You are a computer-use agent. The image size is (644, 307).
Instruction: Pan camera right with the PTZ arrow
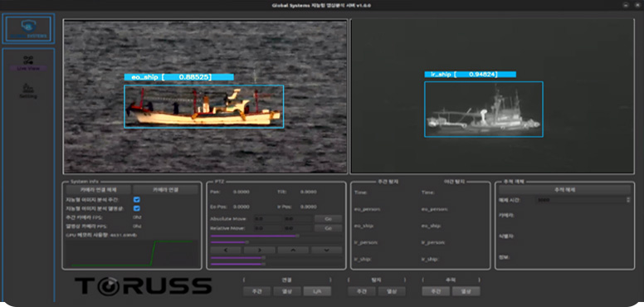pyautogui.click(x=259, y=250)
